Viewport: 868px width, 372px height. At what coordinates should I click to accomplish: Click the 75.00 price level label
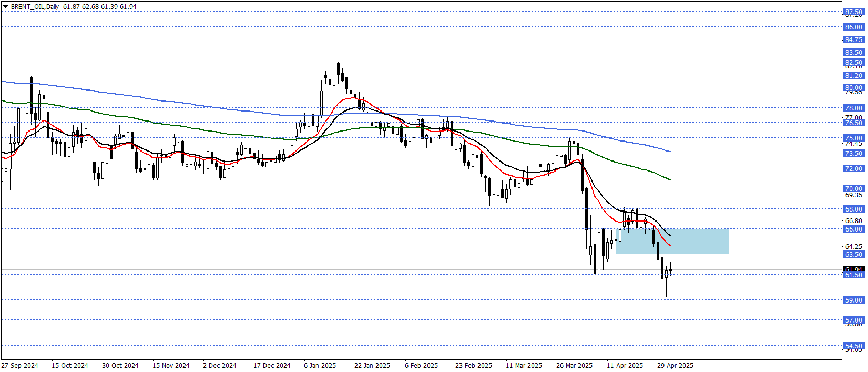tap(854, 138)
